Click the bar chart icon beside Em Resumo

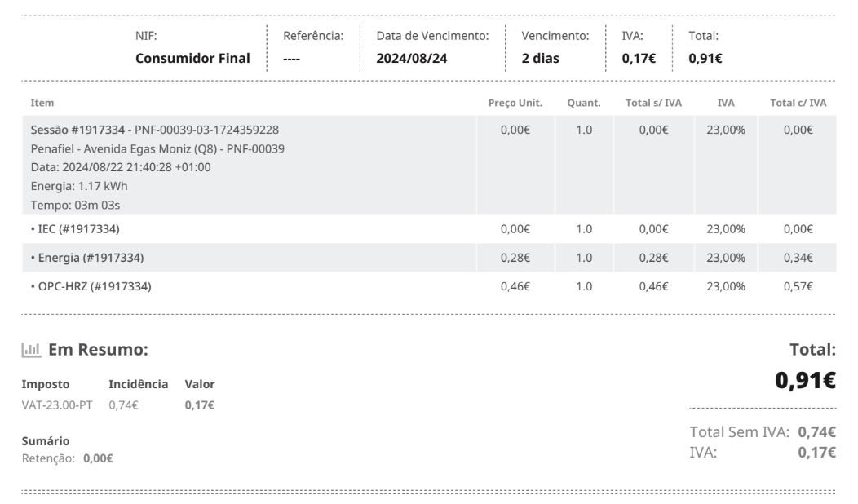tap(30, 351)
